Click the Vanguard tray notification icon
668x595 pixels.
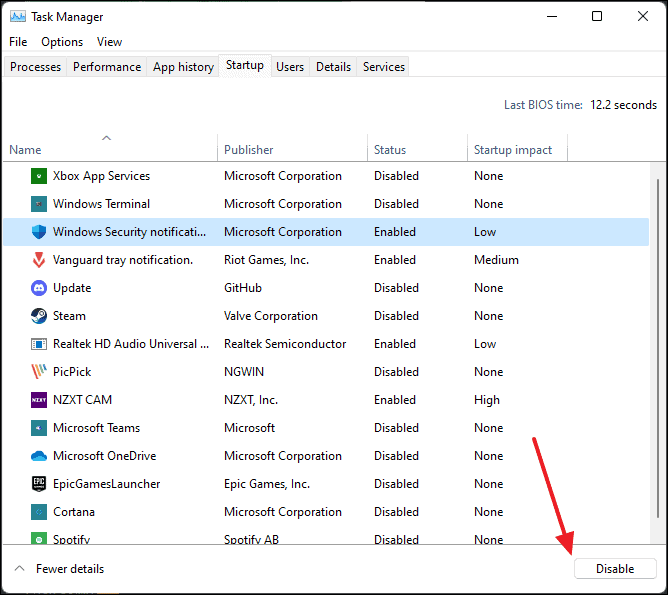tap(39, 260)
